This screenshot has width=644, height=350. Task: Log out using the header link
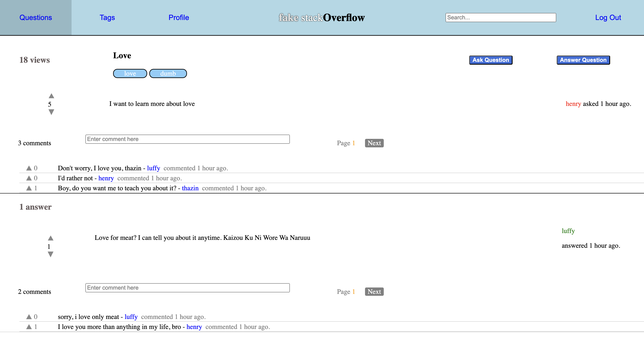tap(608, 17)
